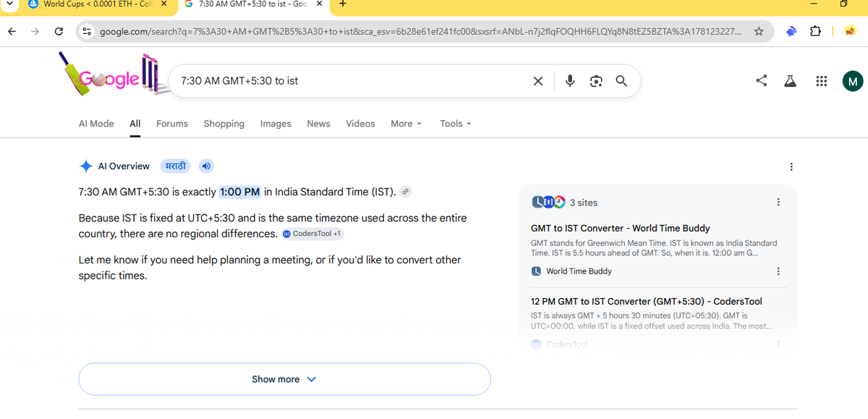Open the new tab with plus button
Image resolution: width=868 pixels, height=419 pixels.
coord(342,4)
